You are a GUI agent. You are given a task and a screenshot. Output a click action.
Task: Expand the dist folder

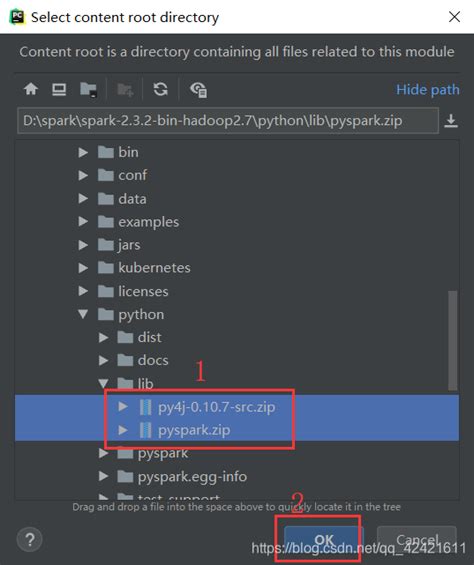[x=103, y=338]
